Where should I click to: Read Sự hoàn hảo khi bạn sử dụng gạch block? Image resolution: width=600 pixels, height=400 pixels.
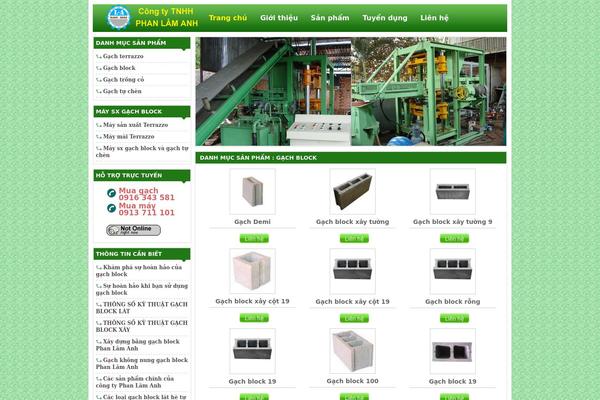point(142,289)
